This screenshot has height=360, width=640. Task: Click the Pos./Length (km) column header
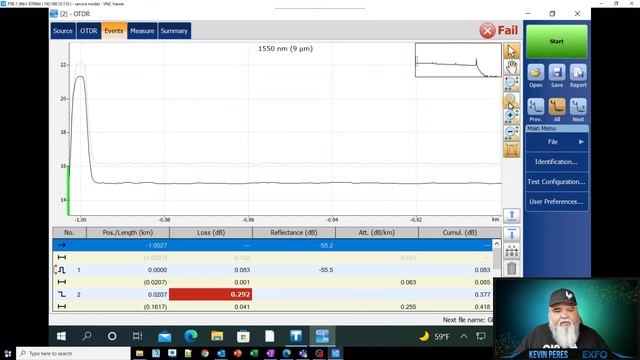point(128,233)
